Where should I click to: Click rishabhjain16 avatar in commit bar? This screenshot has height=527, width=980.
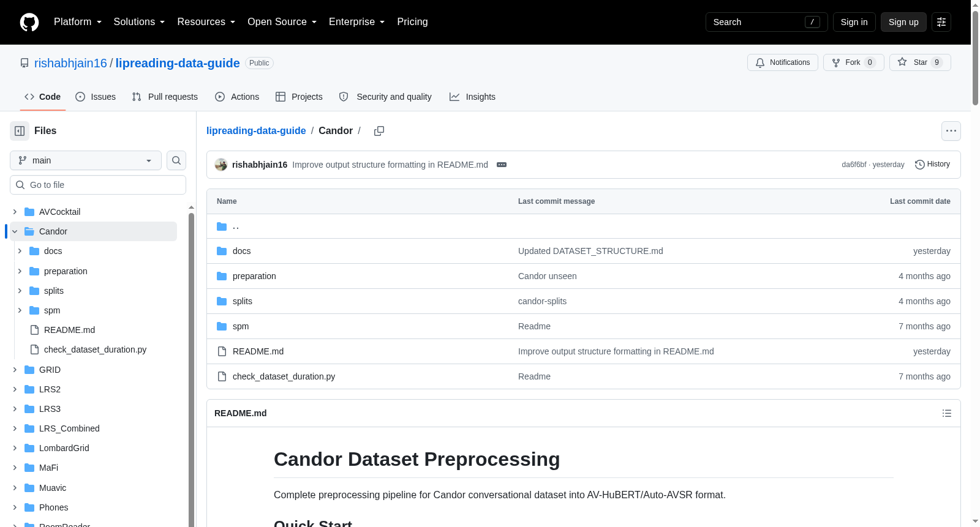221,165
